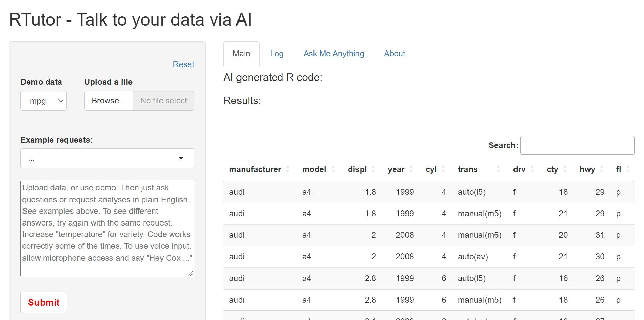Expand the Example requests dropdown

[x=107, y=158]
